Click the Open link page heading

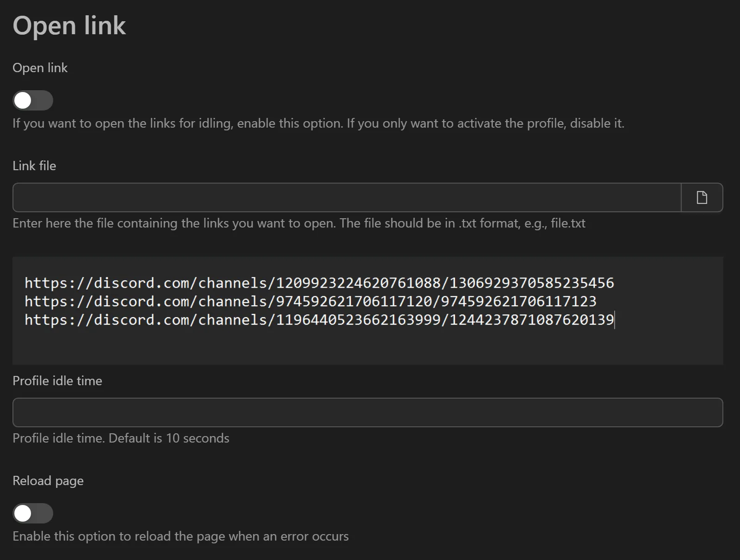[x=69, y=25]
